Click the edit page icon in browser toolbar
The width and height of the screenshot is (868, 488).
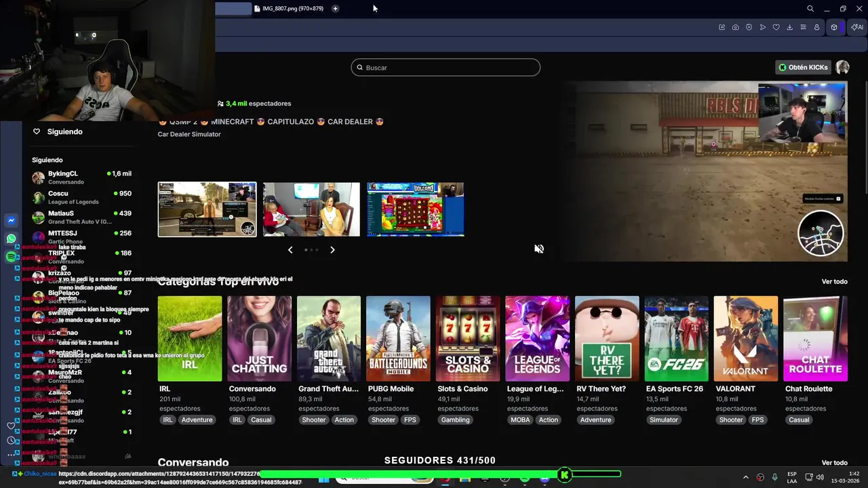point(722,27)
